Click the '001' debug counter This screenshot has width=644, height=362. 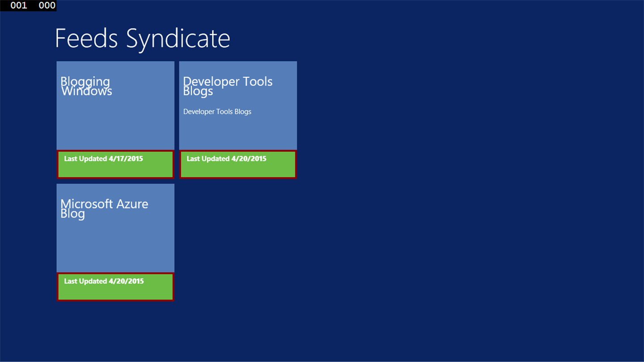coord(19,5)
